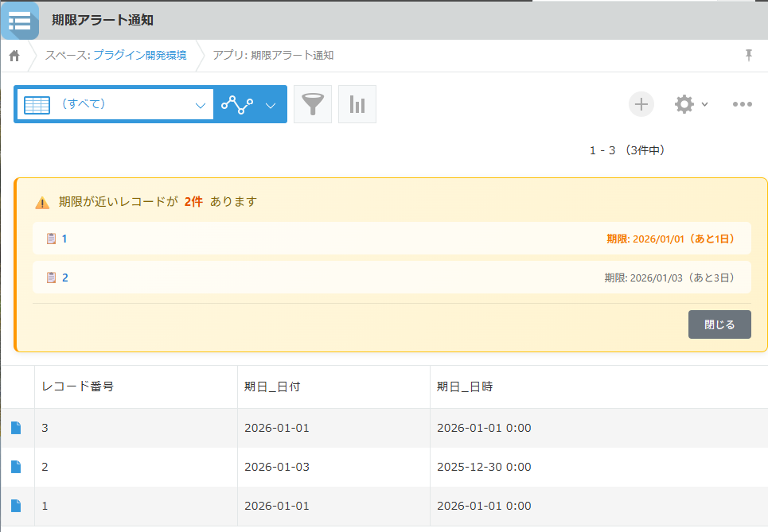Image resolution: width=768 pixels, height=532 pixels.
Task: Open the bar chart aggregate icon
Action: 357,104
